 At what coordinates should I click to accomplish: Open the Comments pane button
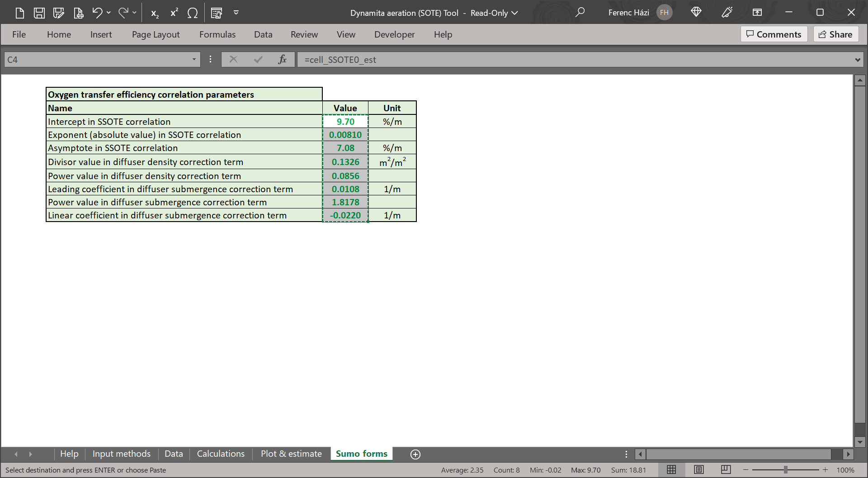point(774,34)
